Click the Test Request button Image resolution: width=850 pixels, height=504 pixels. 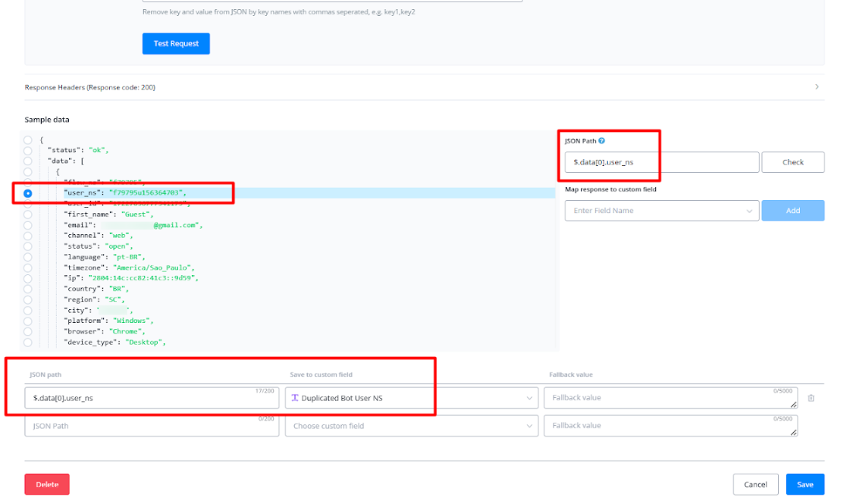[x=176, y=44]
